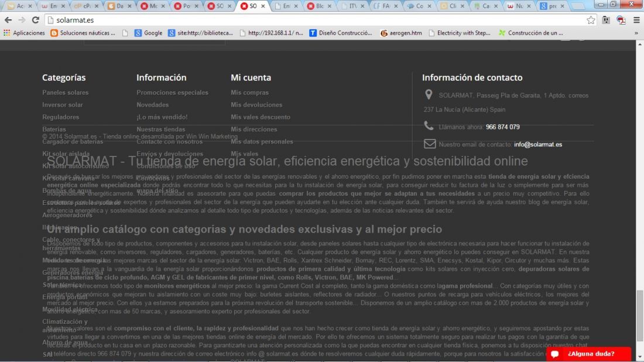This screenshot has width=644, height=362.
Task: Bookmark this page with the star icon
Action: tap(591, 20)
